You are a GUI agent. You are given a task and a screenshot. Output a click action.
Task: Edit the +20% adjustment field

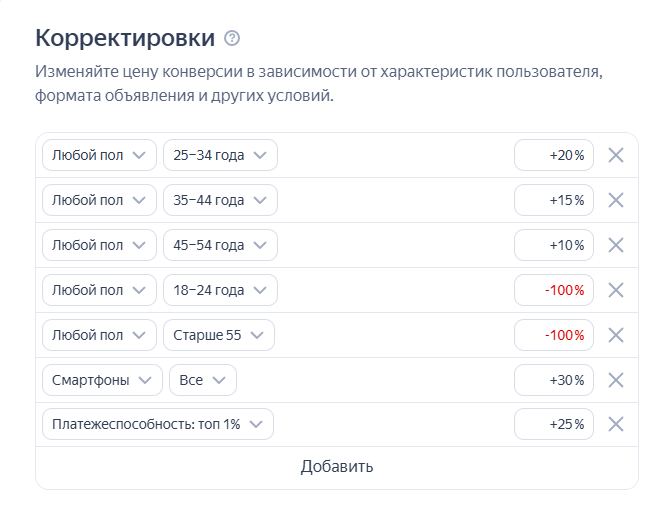point(554,155)
